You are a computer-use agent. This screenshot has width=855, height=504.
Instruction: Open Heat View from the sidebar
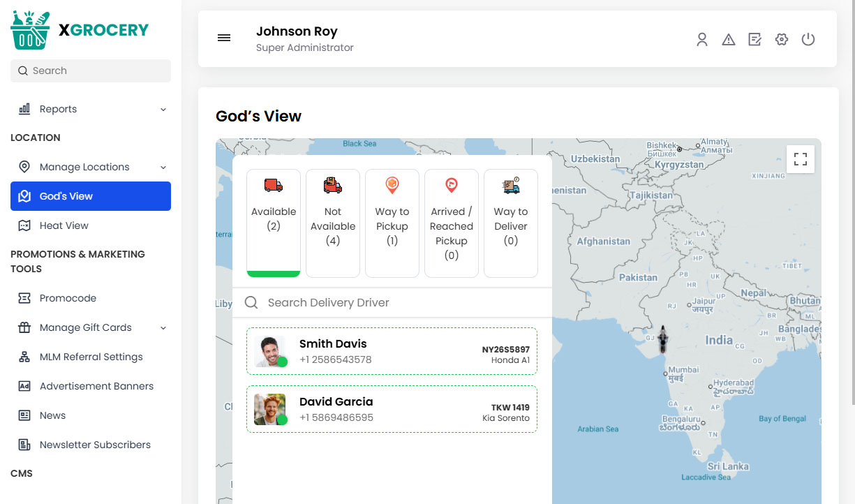click(x=64, y=225)
